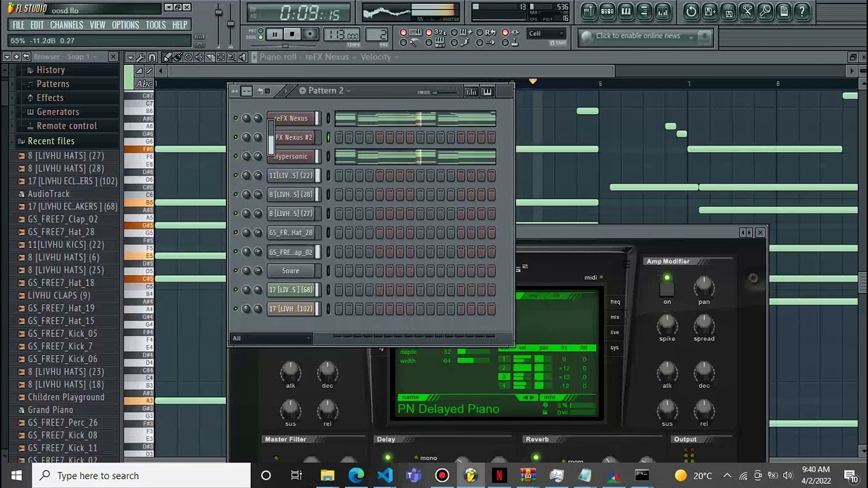This screenshot has width=868, height=488.
Task: Save the project with the save icon
Action: [x=710, y=12]
